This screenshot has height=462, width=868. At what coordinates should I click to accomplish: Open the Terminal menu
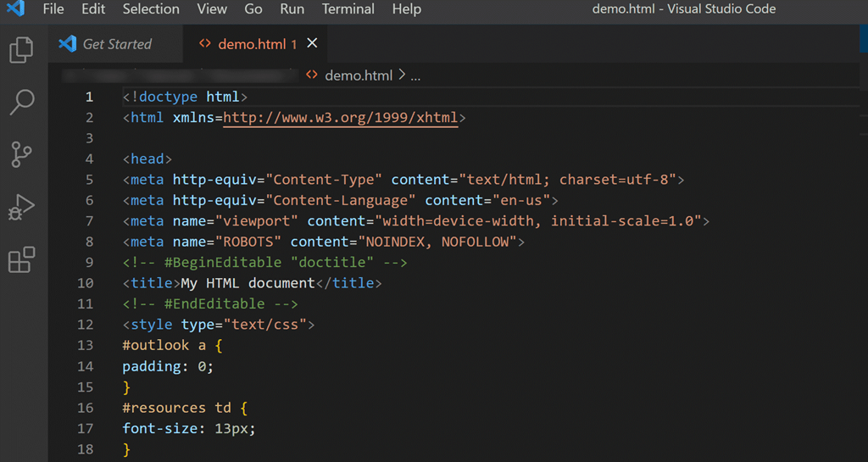pyautogui.click(x=348, y=8)
